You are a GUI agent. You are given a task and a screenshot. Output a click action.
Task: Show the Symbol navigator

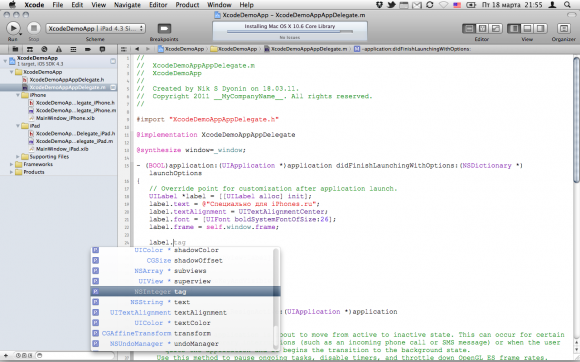30,49
